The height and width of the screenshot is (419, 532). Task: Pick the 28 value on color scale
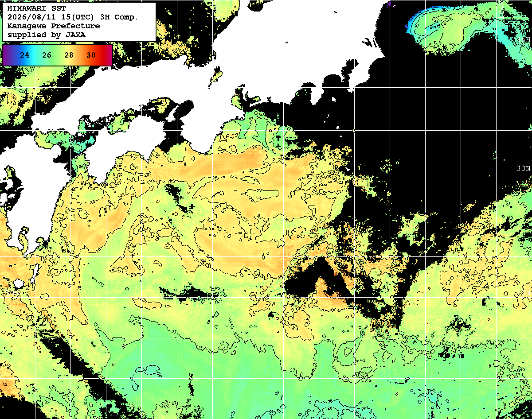tap(69, 55)
